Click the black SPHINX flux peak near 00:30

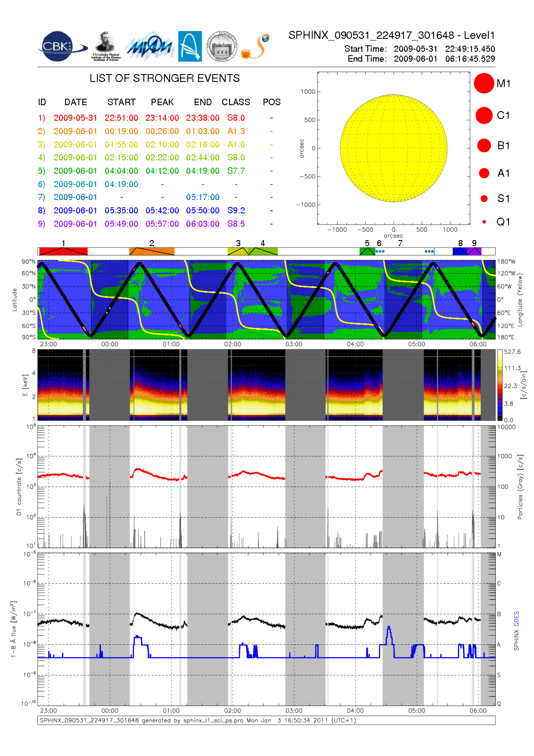(137, 613)
